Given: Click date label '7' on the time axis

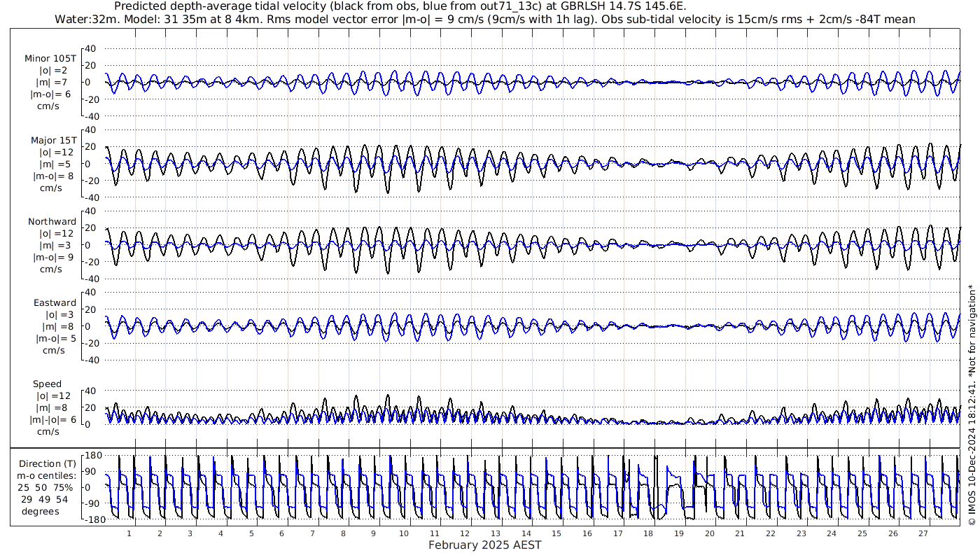Looking at the screenshot, I should (312, 533).
